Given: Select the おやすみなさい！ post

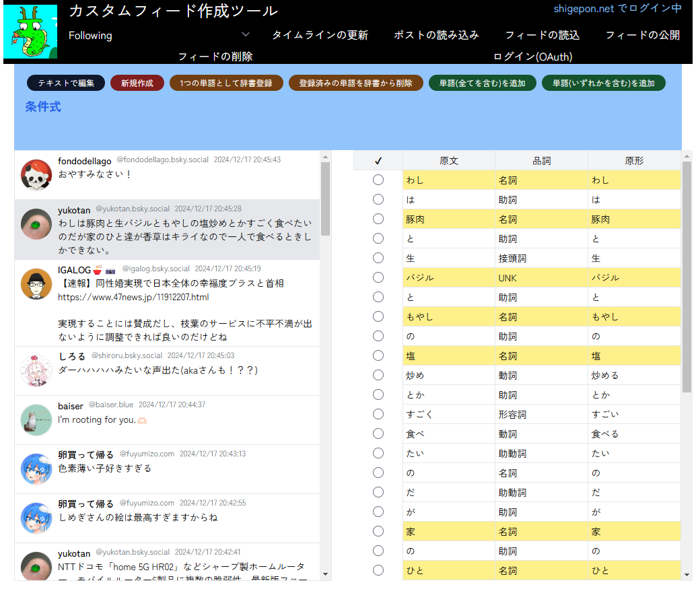Looking at the screenshot, I should tap(167, 175).
